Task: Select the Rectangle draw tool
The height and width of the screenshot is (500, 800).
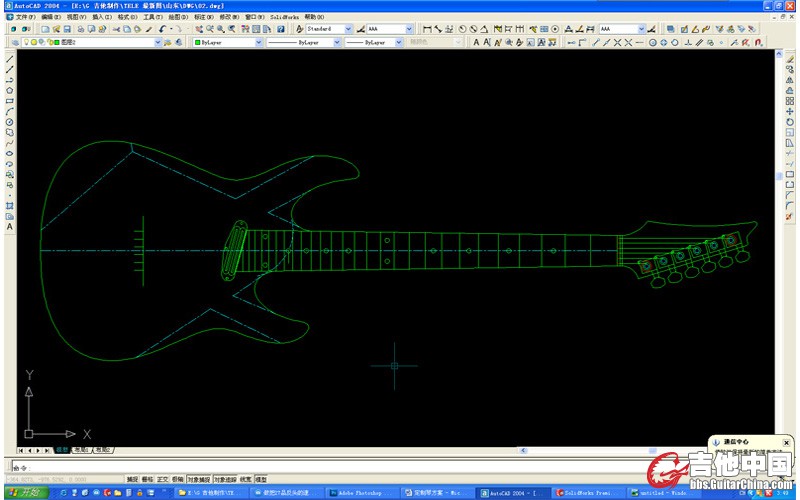Action: (10, 101)
